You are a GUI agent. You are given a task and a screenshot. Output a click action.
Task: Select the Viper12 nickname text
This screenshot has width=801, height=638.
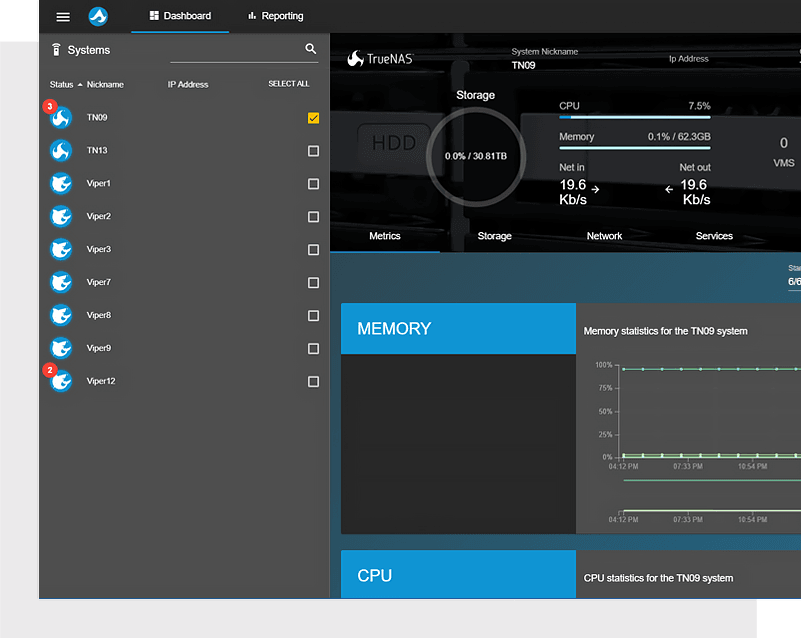(x=101, y=381)
